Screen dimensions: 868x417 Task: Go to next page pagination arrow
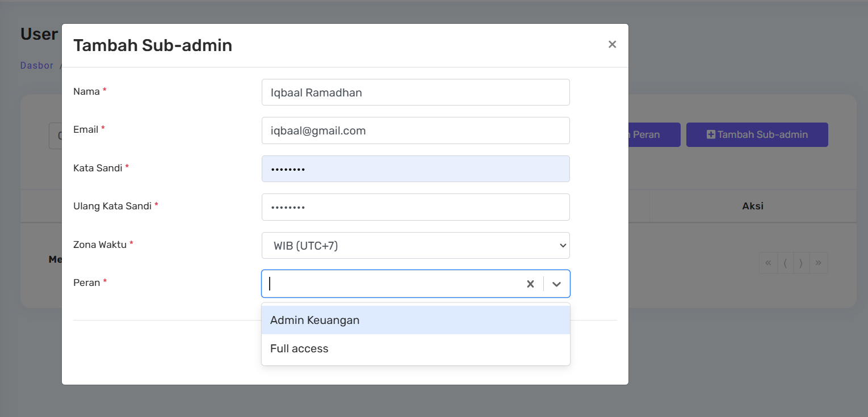point(801,263)
